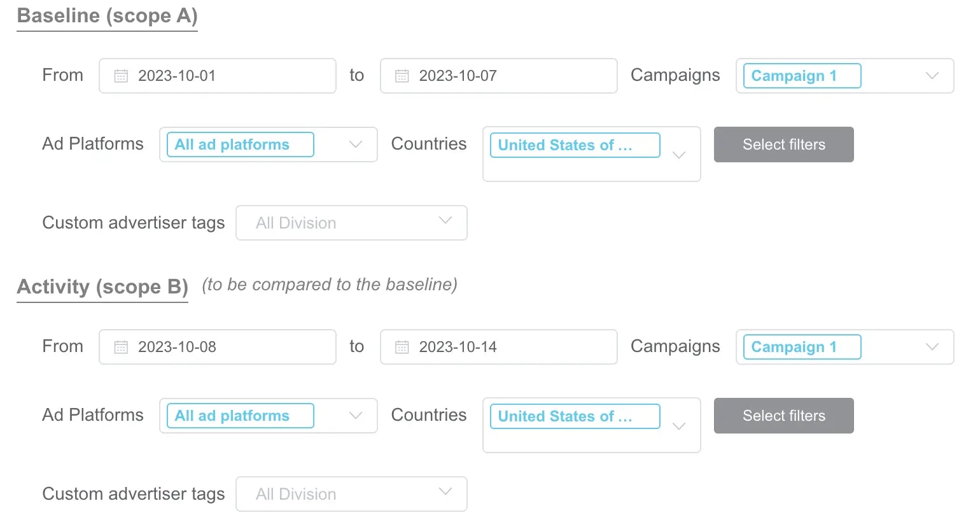980x522 pixels.
Task: Click Activity United States of… country tag
Action: (x=575, y=416)
